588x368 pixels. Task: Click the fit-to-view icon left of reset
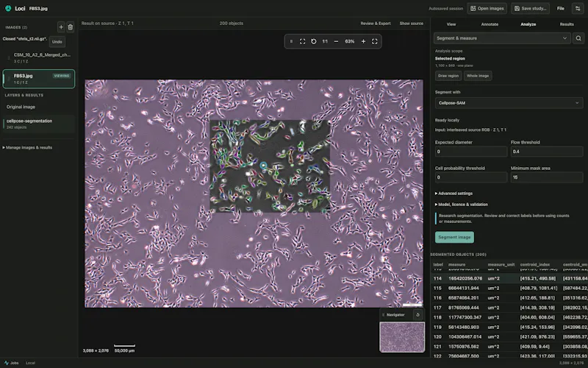pos(302,41)
